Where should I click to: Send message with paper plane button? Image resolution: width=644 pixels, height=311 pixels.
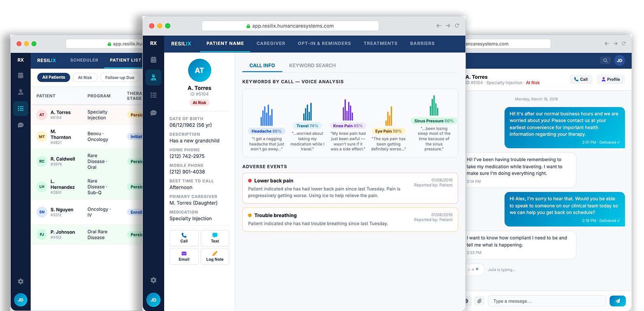[x=618, y=301]
